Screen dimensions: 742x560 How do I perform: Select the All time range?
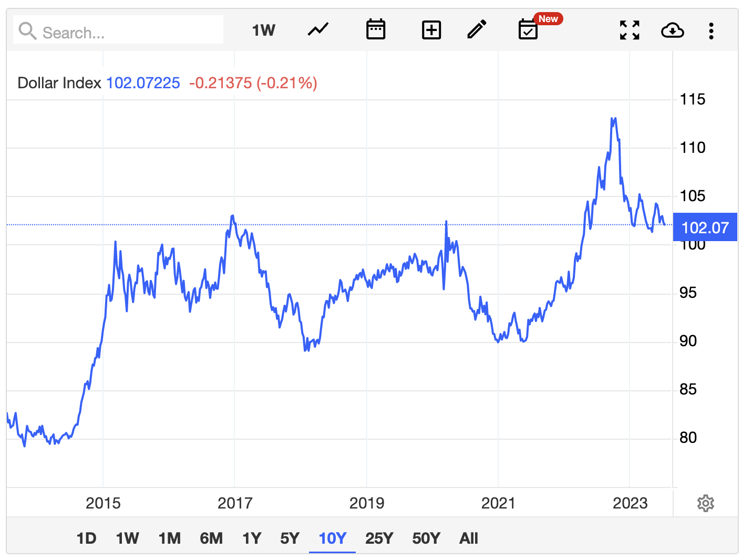point(468,538)
